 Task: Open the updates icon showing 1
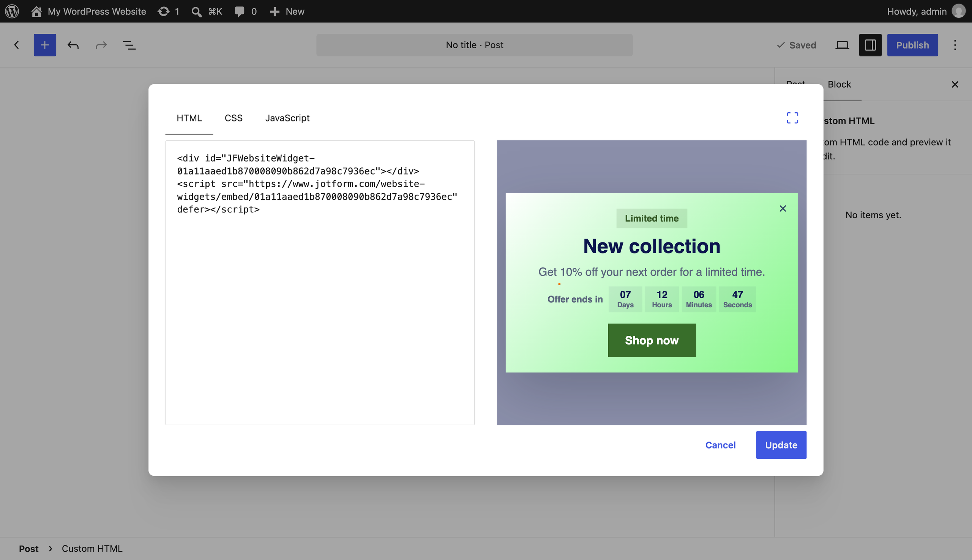click(169, 11)
